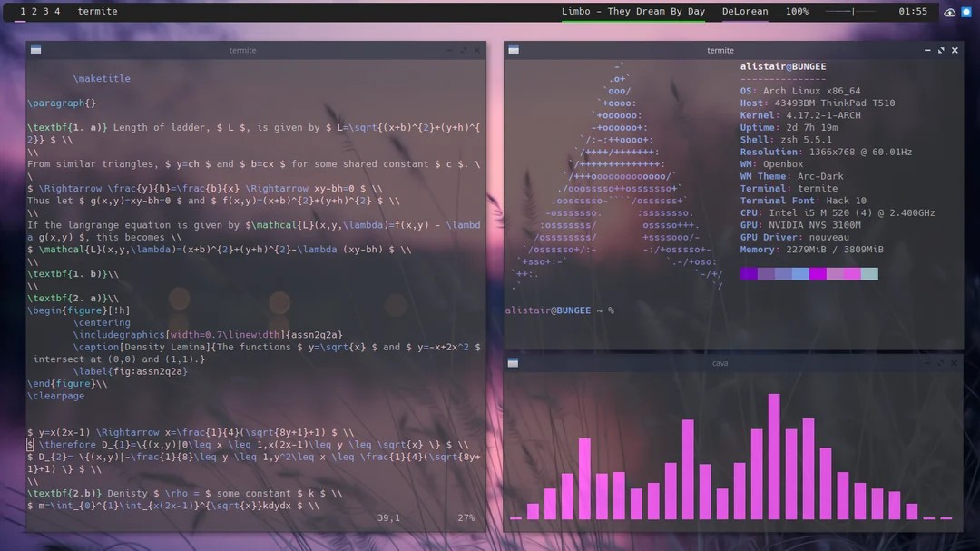
Task: Minimize the left termite editor window
Action: tap(449, 50)
